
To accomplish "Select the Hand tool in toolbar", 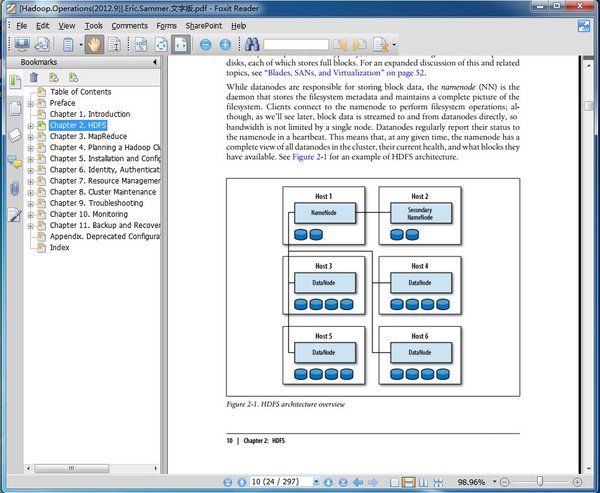I will (x=95, y=44).
